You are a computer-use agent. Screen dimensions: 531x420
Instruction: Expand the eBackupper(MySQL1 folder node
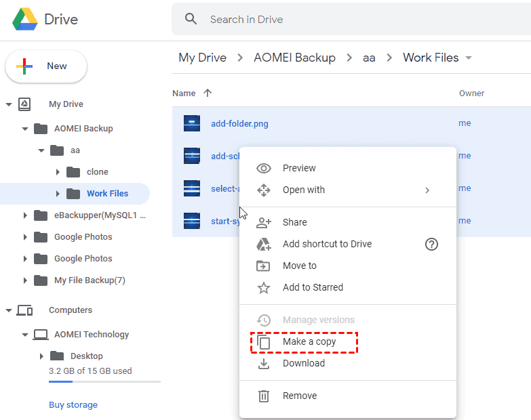pos(25,215)
